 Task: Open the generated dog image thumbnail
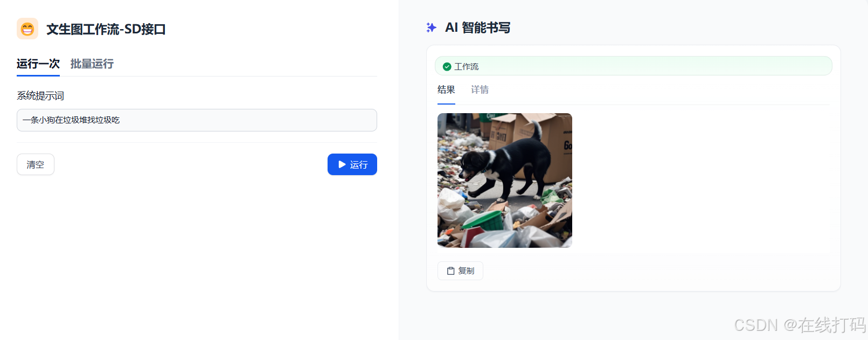coord(505,181)
